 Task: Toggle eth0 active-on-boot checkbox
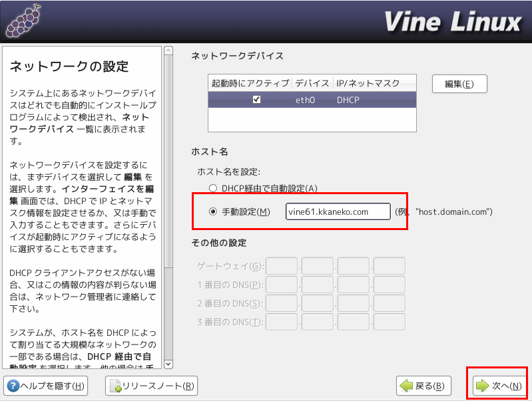pyautogui.click(x=257, y=99)
